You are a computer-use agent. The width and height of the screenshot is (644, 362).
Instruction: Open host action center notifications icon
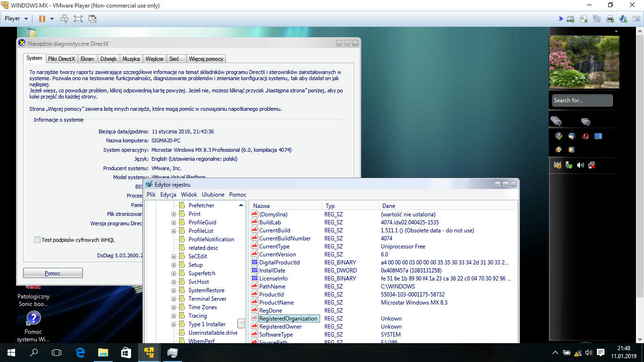pyautogui.click(x=601, y=352)
